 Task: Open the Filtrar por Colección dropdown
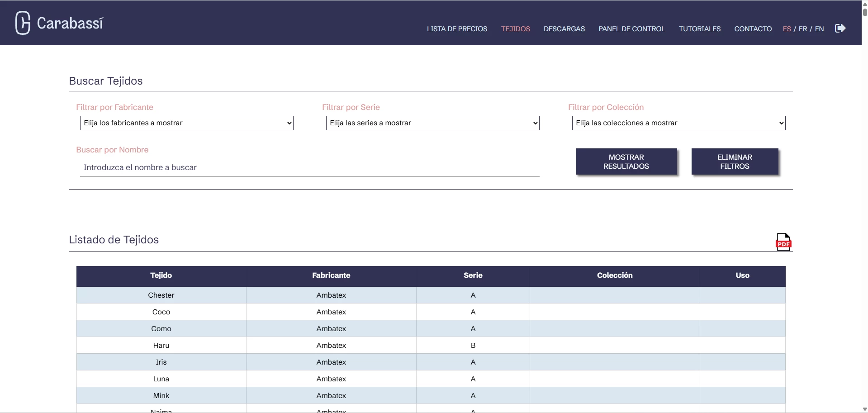pyautogui.click(x=678, y=123)
